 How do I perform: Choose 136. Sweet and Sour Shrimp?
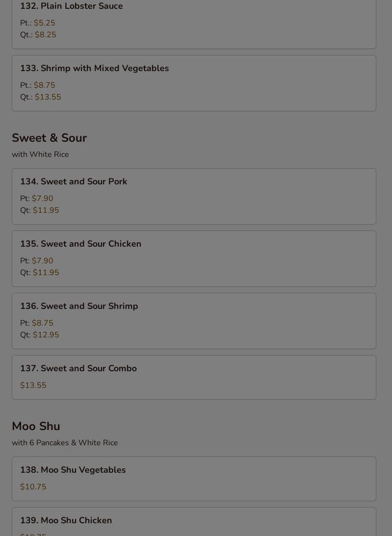click(x=79, y=306)
